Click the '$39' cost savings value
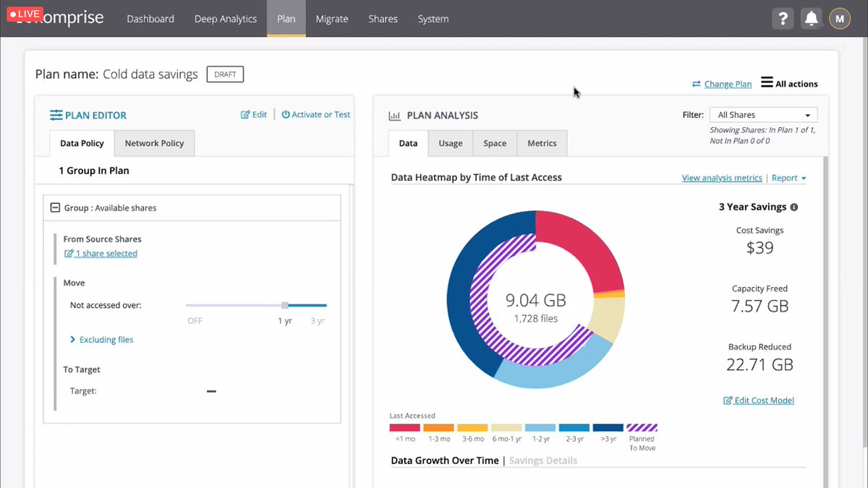868x488 pixels. (759, 248)
